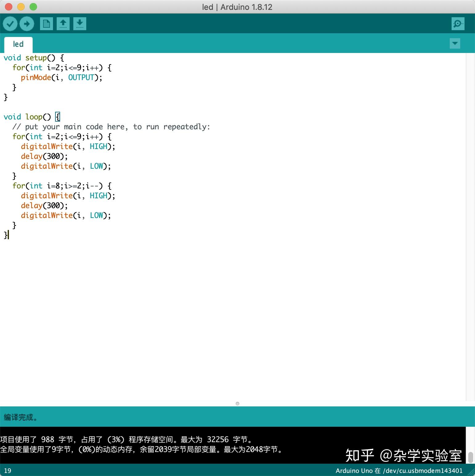
Task: Click the title bar showing led | Arduino 1.8.12
Action: pyautogui.click(x=237, y=7)
